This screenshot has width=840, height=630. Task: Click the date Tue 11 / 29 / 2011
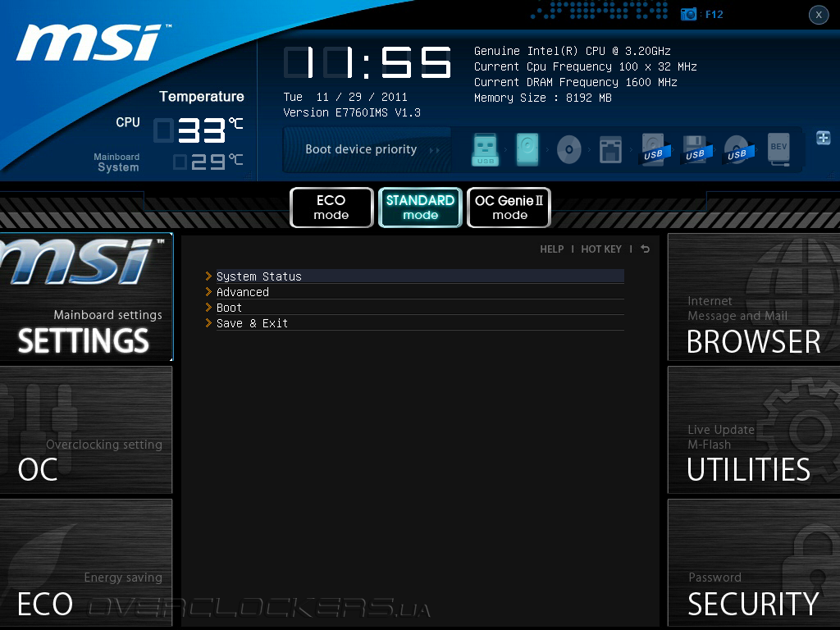click(345, 97)
